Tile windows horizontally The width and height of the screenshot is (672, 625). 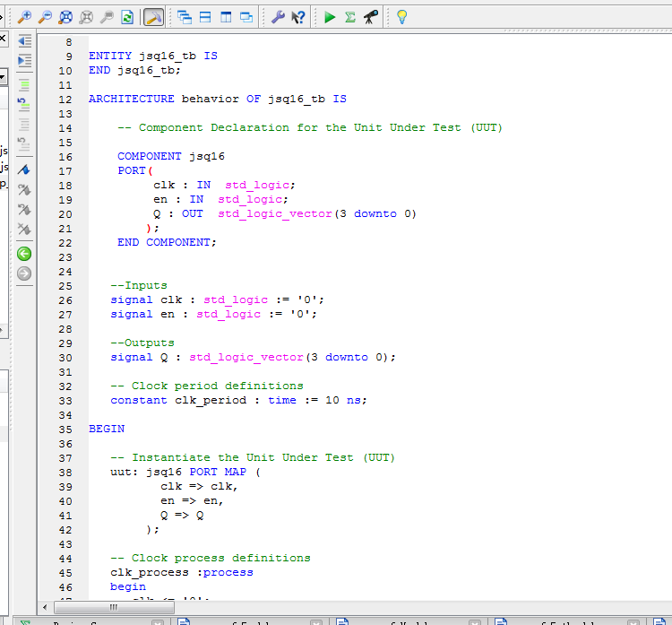click(205, 17)
